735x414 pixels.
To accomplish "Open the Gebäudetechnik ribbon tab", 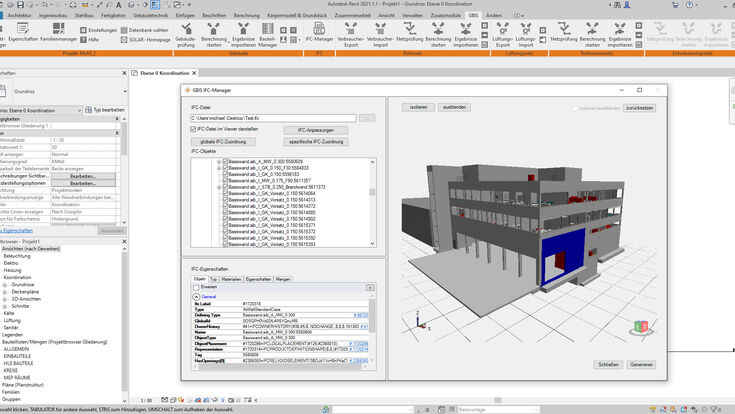I will (150, 15).
